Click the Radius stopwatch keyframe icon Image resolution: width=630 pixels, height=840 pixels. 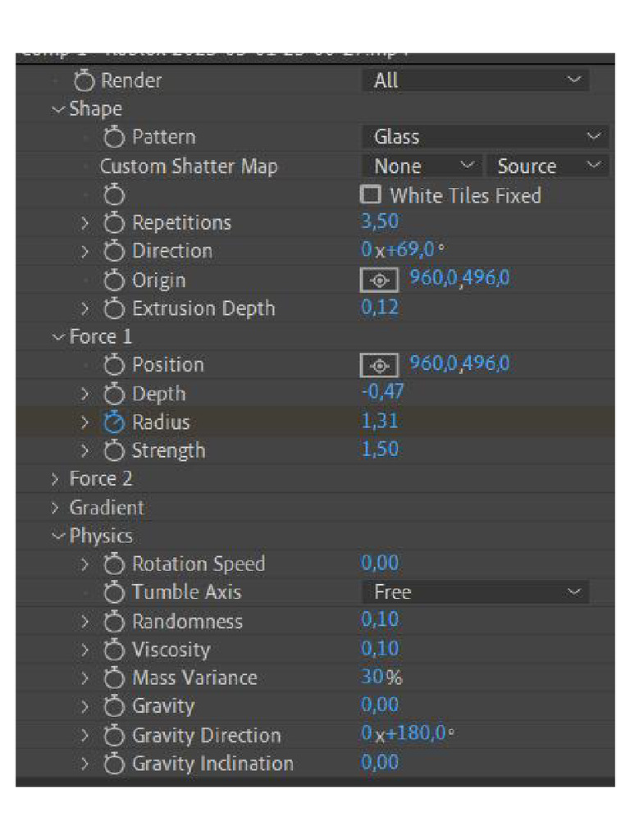click(x=114, y=422)
